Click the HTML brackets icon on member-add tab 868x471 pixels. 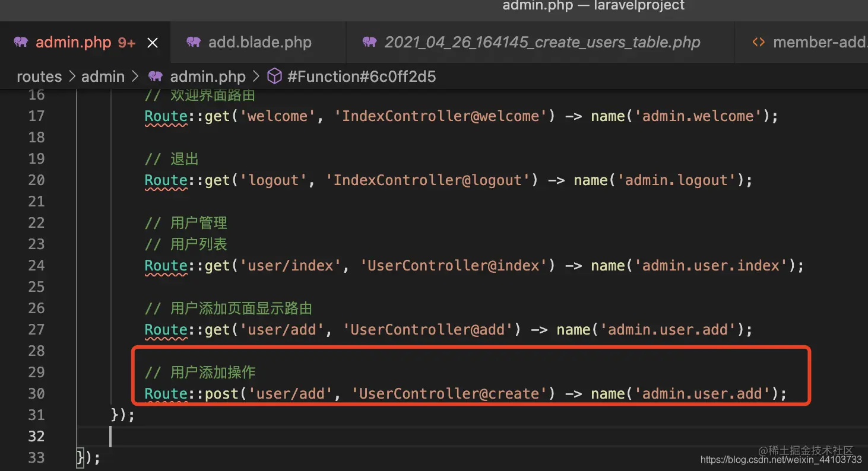coord(758,42)
